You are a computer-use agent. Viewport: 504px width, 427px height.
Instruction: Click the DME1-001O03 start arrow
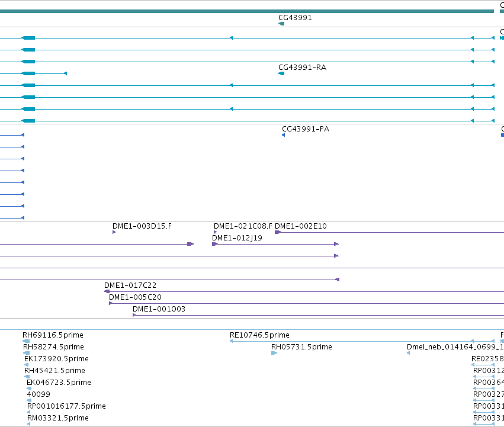[x=134, y=315]
